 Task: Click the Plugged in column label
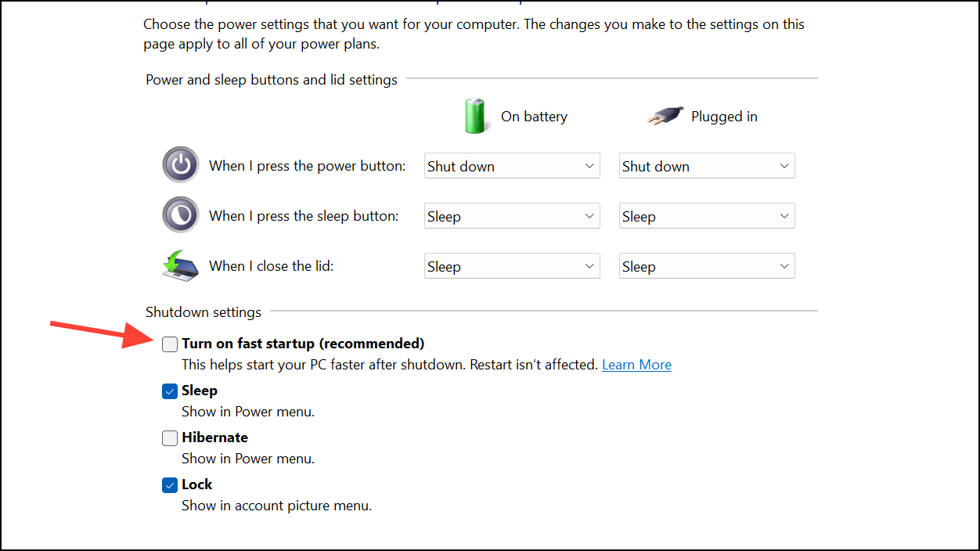point(724,117)
